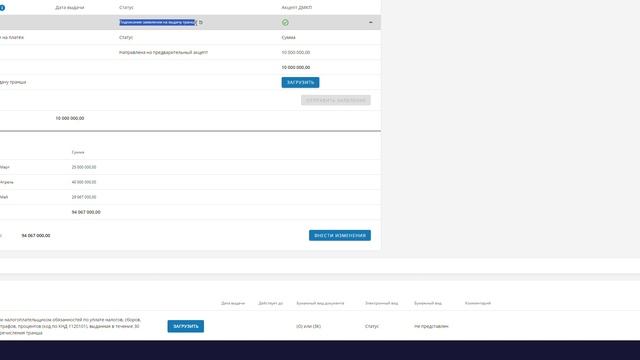The width and height of the screenshot is (640, 360).
Task: Click the Апрель month row label
Action: point(6,182)
